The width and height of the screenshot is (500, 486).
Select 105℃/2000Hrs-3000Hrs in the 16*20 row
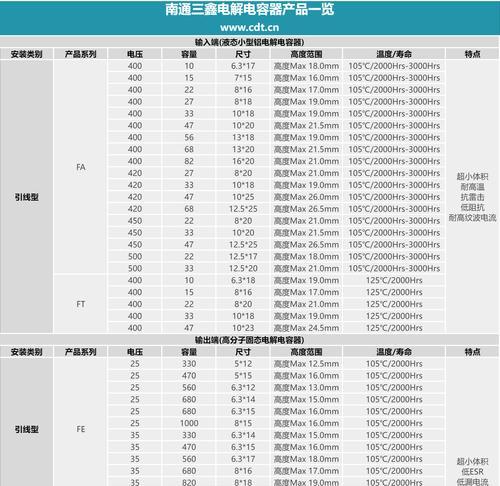click(394, 161)
